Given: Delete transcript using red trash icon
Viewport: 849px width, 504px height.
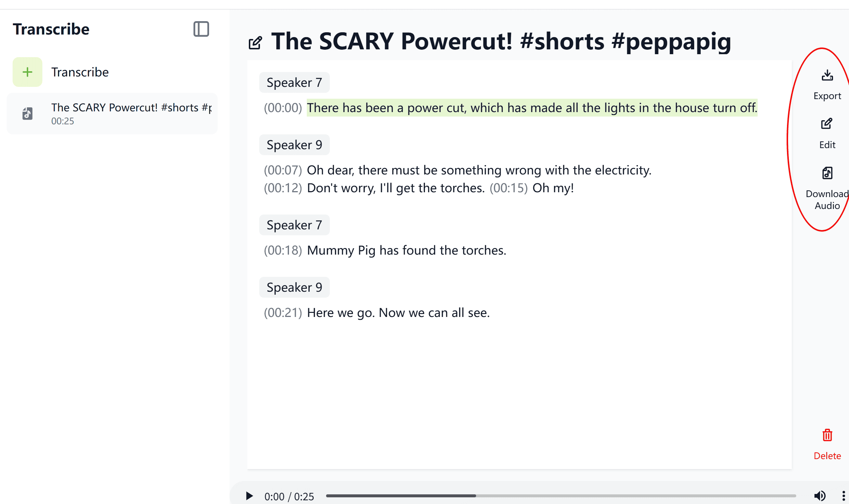Looking at the screenshot, I should [827, 435].
